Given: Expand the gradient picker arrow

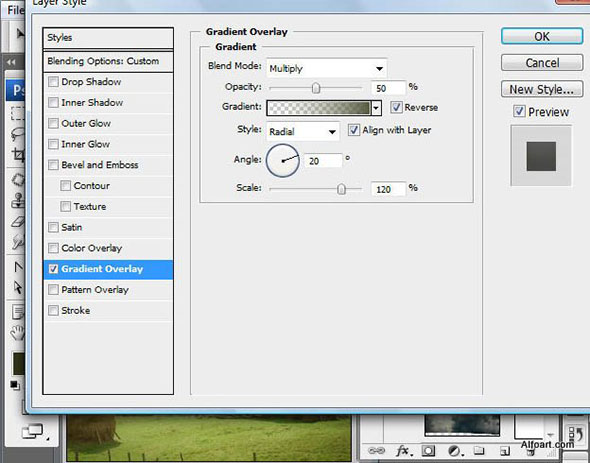Looking at the screenshot, I should click(376, 108).
